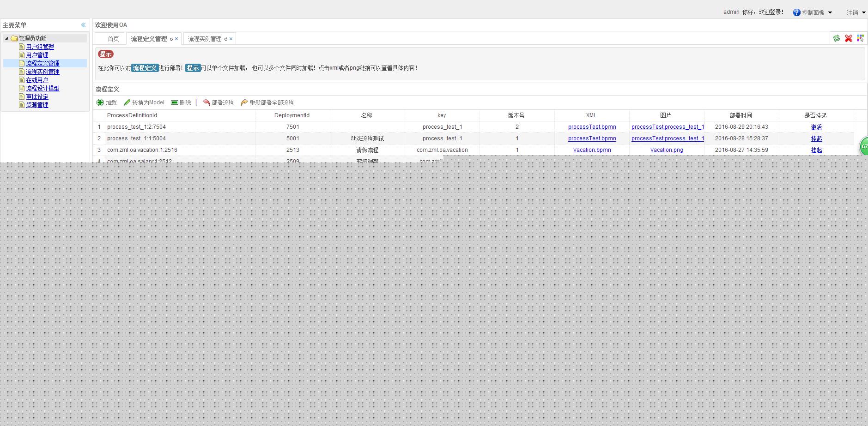The image size is (868, 426).
Task: Open processTest.process_test_1 image link in row 2
Action: point(668,138)
